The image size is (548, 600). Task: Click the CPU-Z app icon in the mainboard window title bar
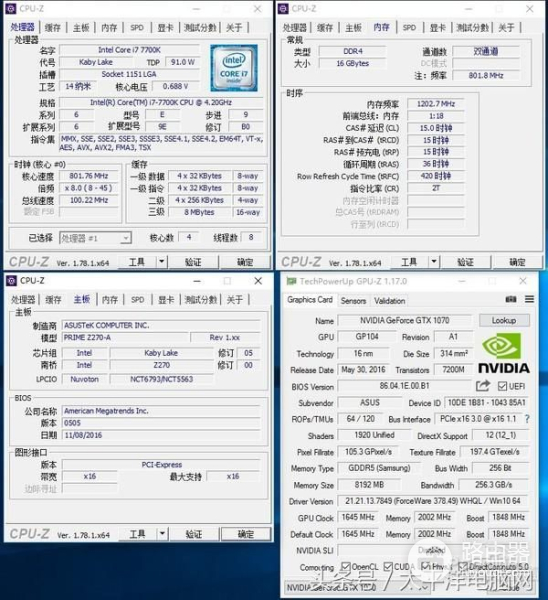pyautogui.click(x=11, y=281)
